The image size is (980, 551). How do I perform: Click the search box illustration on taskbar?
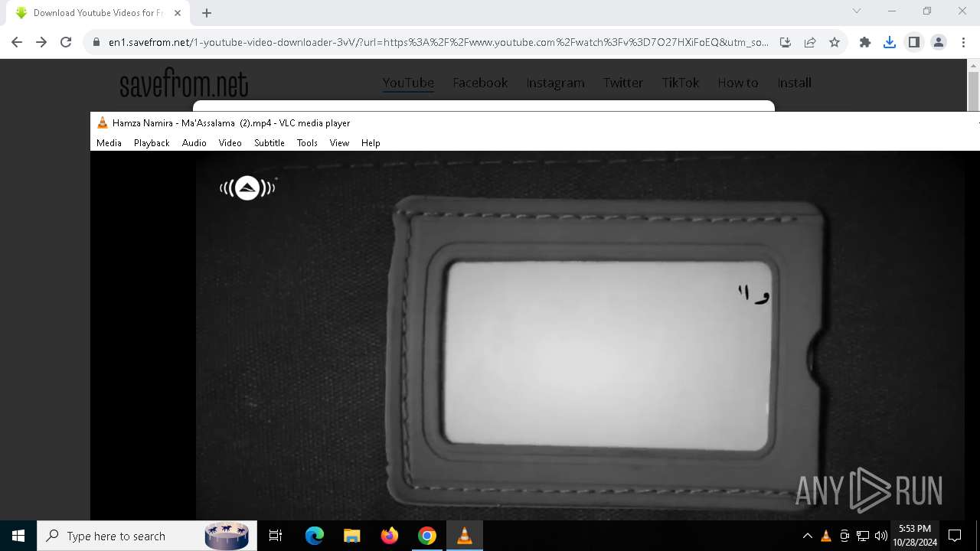tap(227, 536)
